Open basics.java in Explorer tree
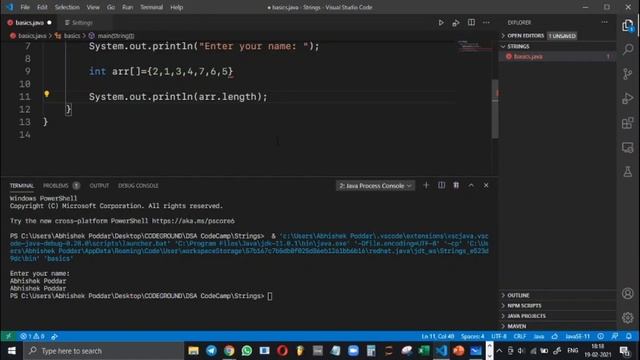Image resolution: width=640 pixels, height=360 pixels. pos(557,56)
